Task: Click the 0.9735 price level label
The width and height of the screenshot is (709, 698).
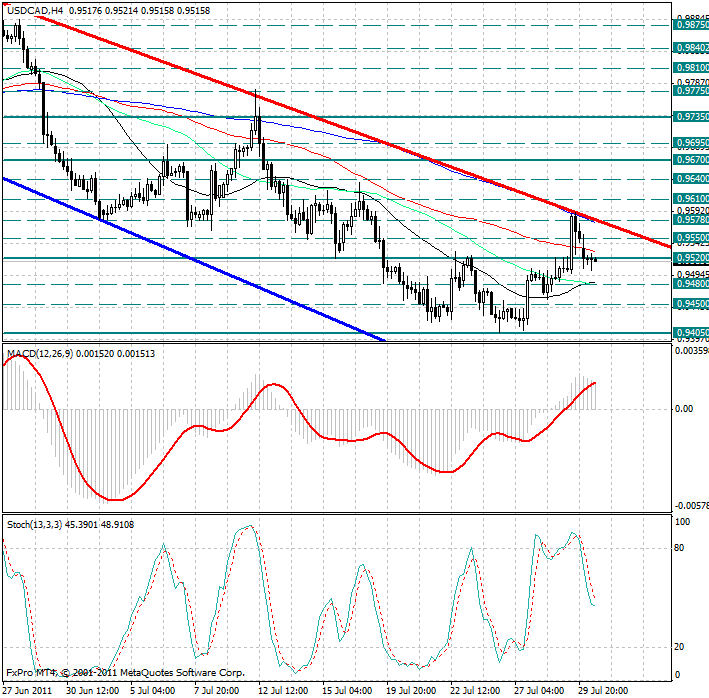Action: 692,117
